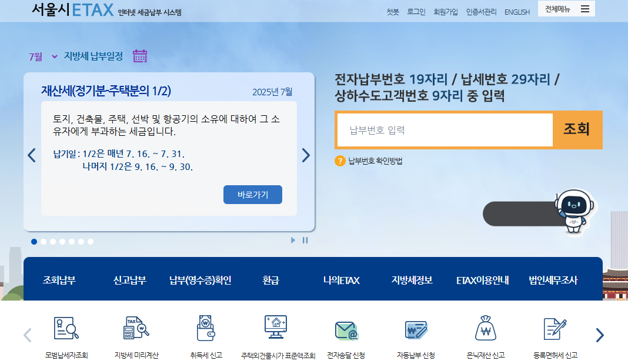
Task: Select the fourth slide indicator dot
Action: (62, 242)
